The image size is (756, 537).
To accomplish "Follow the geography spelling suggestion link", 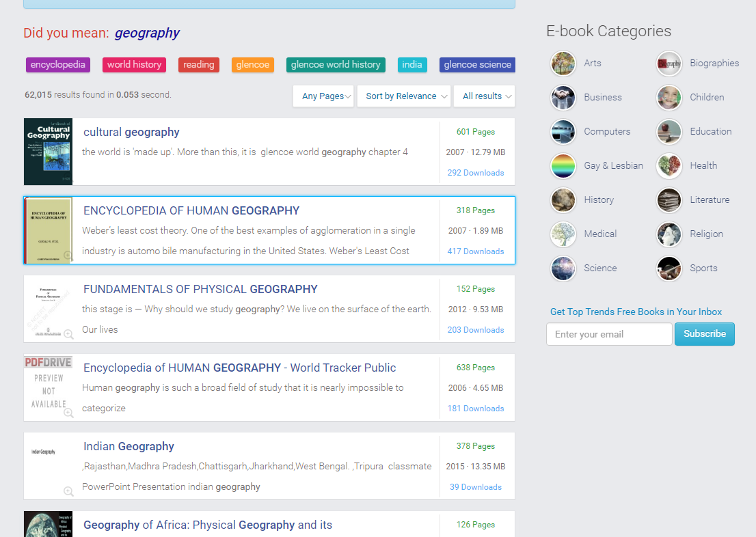I will (x=147, y=33).
